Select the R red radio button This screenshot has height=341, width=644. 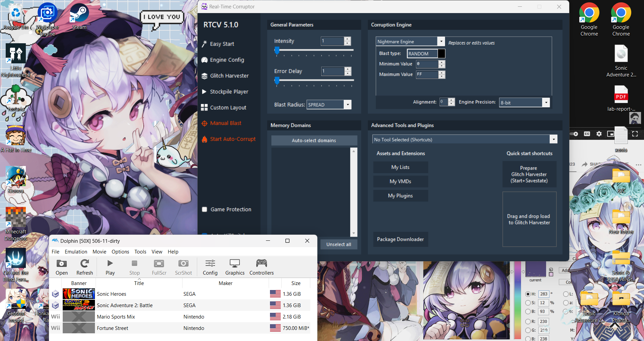[x=528, y=322]
